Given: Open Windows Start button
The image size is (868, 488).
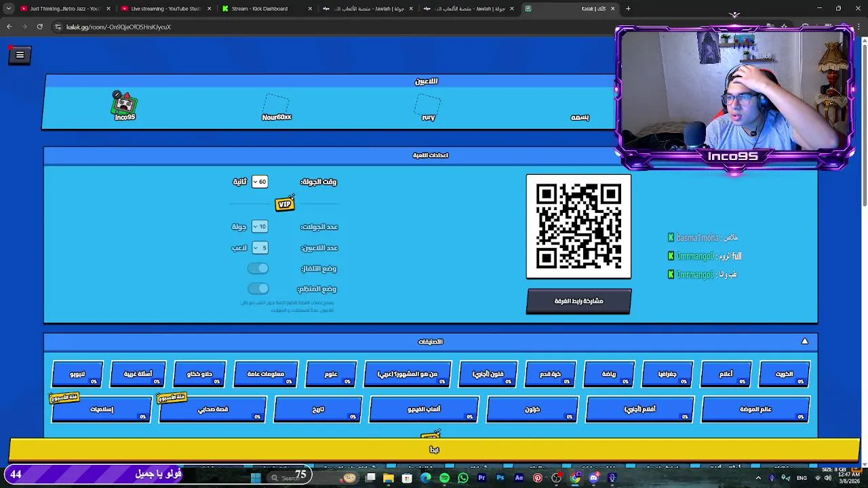Looking at the screenshot, I should (x=256, y=478).
